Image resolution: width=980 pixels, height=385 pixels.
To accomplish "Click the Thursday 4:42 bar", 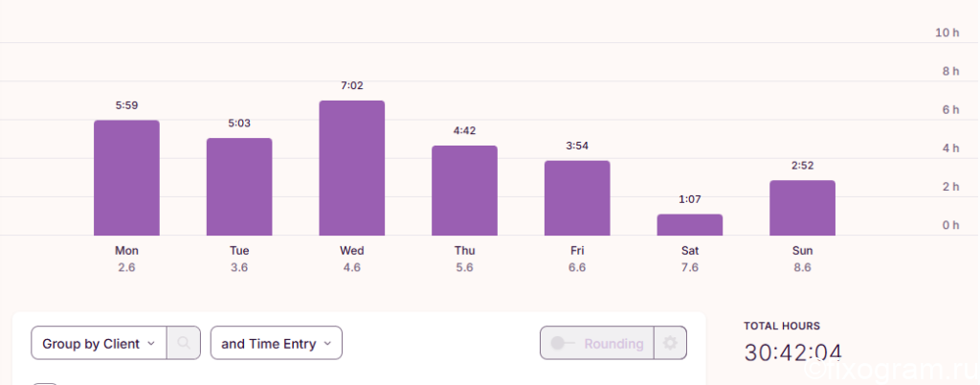I will (464, 191).
